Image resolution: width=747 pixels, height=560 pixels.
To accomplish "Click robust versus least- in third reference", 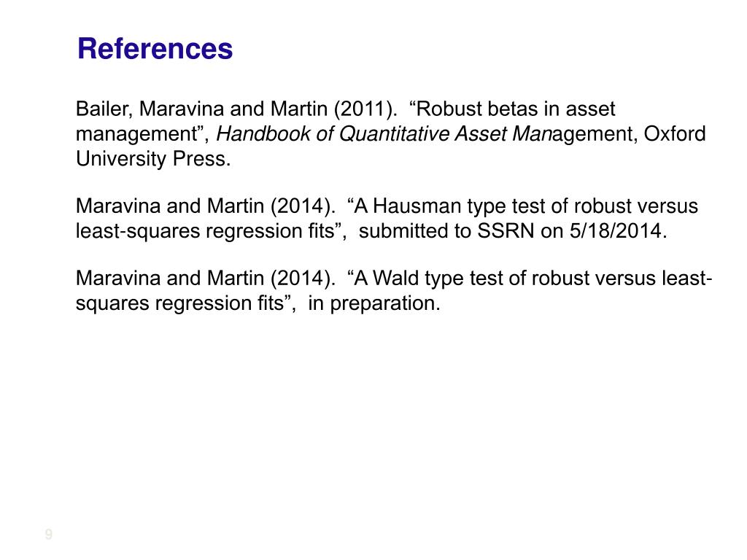I will tap(622, 278).
